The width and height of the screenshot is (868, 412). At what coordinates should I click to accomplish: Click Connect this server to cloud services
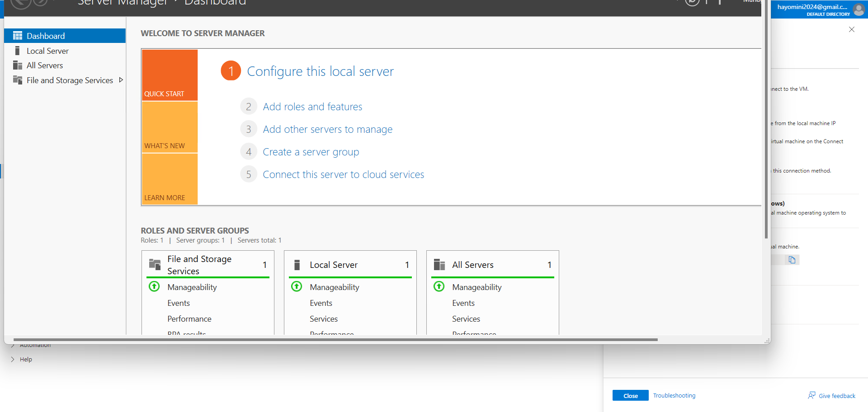pos(343,174)
